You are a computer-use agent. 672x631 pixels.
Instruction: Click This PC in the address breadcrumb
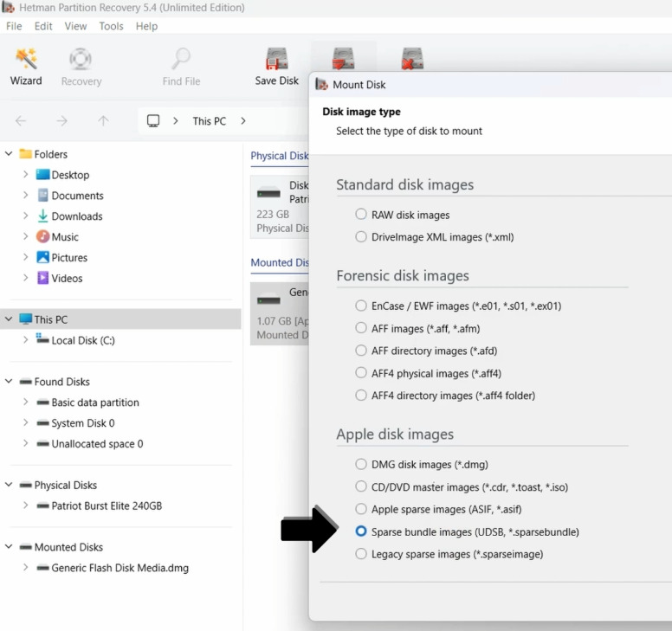pyautogui.click(x=210, y=121)
